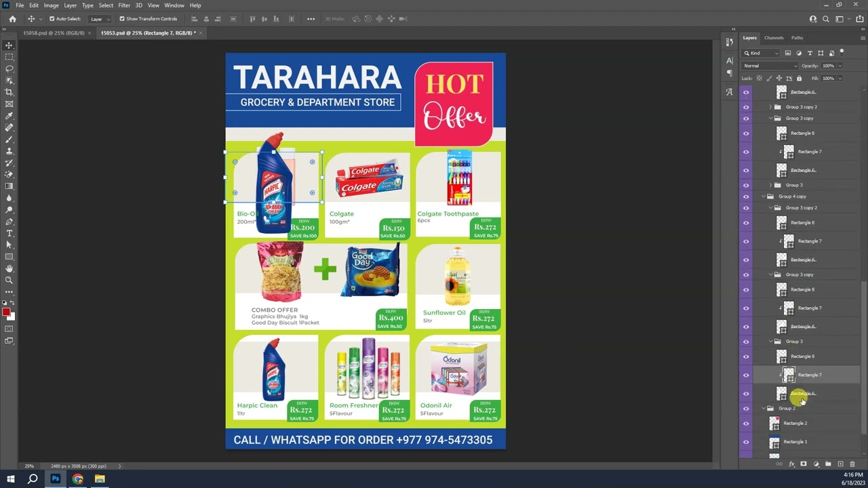Click the Opacity 100% value field

pos(828,66)
